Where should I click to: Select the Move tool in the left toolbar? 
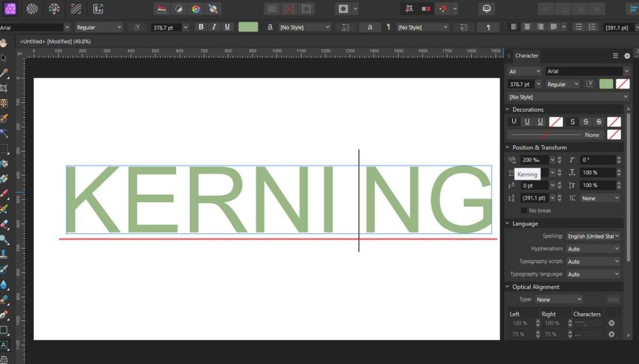[x=5, y=57]
